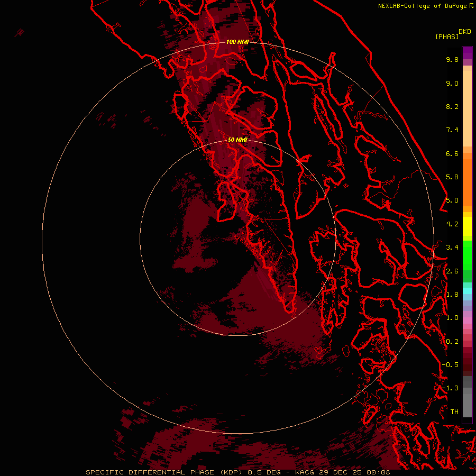Click the 0.5 DEG elevation angle text
The width and height of the screenshot is (476, 476).
click(264, 472)
